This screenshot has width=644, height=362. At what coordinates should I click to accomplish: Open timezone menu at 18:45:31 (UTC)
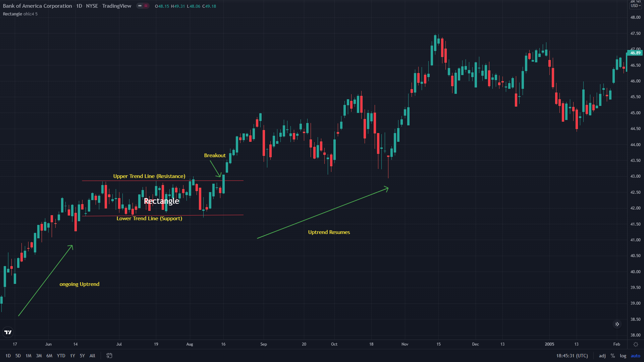pyautogui.click(x=572, y=356)
